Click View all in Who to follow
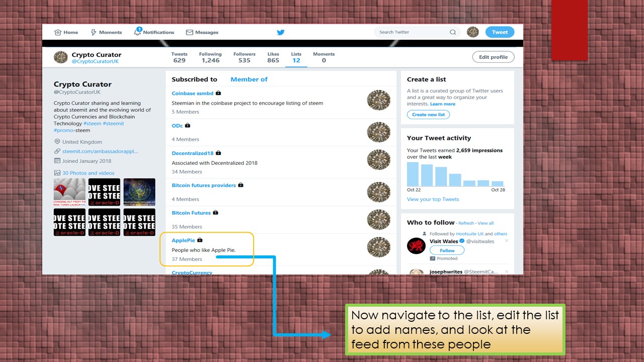Screen dimensions: 644x362 click(486, 223)
